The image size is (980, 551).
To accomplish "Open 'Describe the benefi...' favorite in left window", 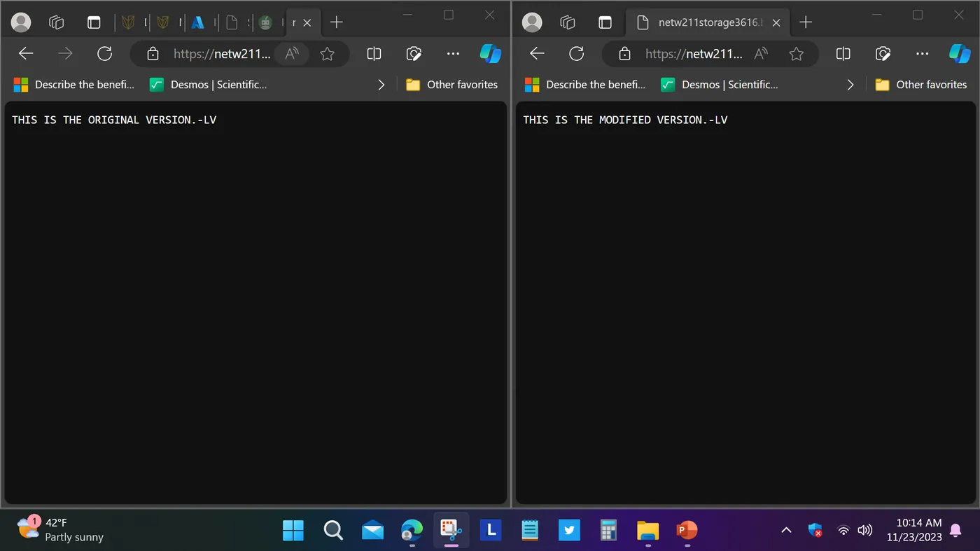I will [74, 85].
